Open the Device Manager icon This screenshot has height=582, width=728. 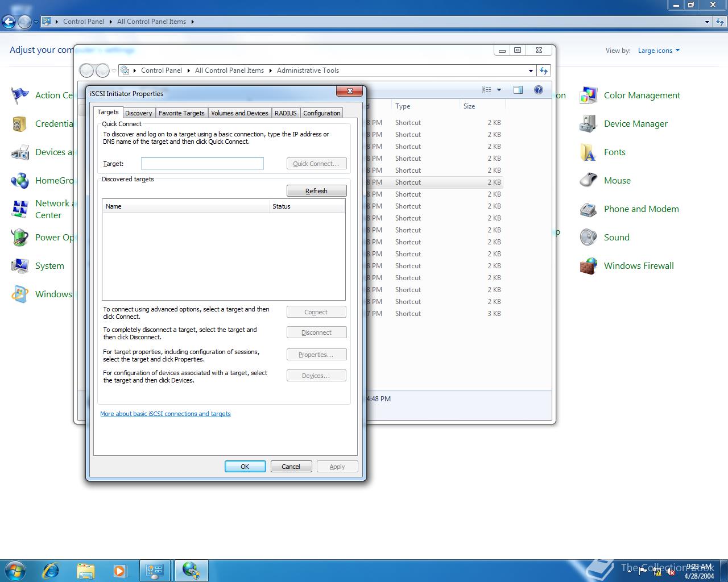tap(588, 124)
